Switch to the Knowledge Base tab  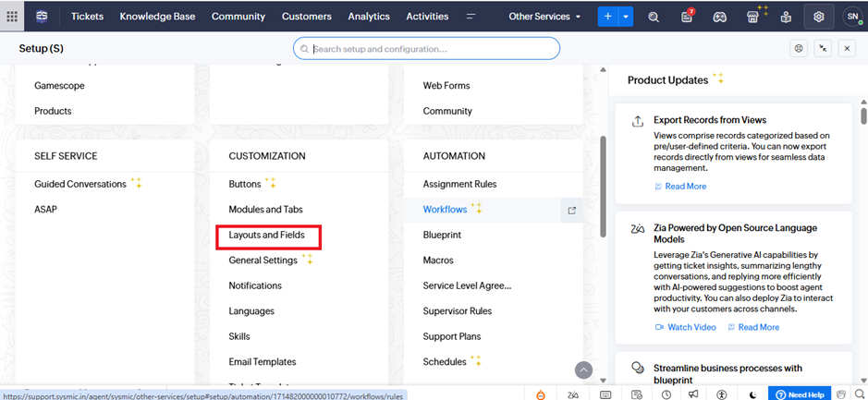(x=157, y=17)
